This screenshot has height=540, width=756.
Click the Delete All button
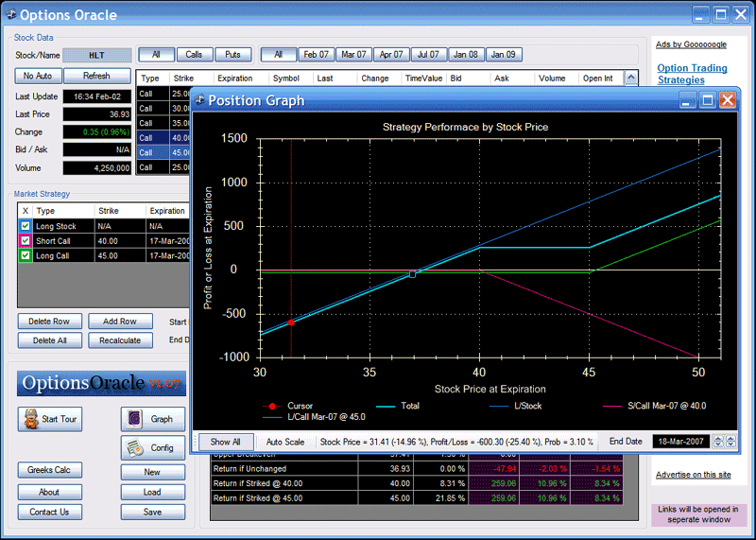tap(50, 340)
